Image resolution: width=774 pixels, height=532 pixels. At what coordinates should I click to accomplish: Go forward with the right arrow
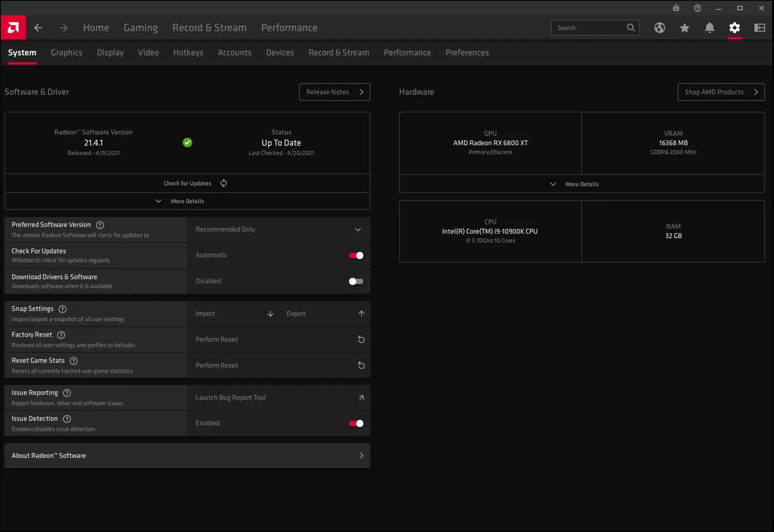64,28
